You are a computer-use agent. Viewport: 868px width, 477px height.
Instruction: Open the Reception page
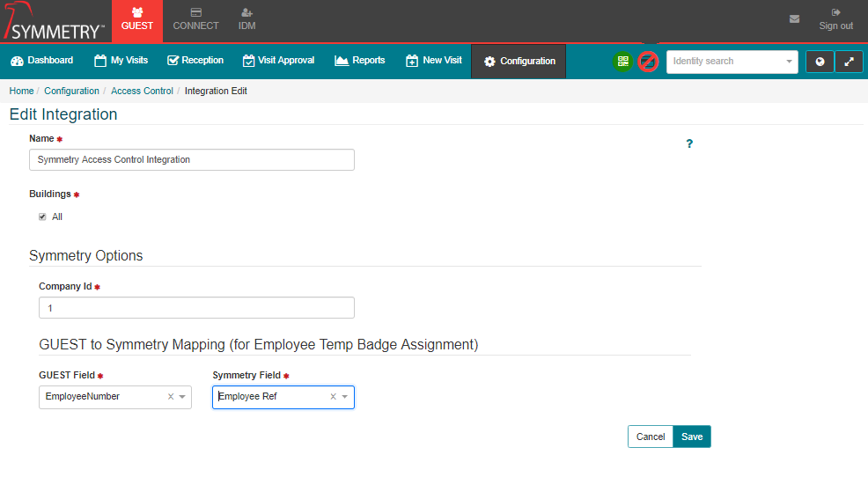(195, 61)
